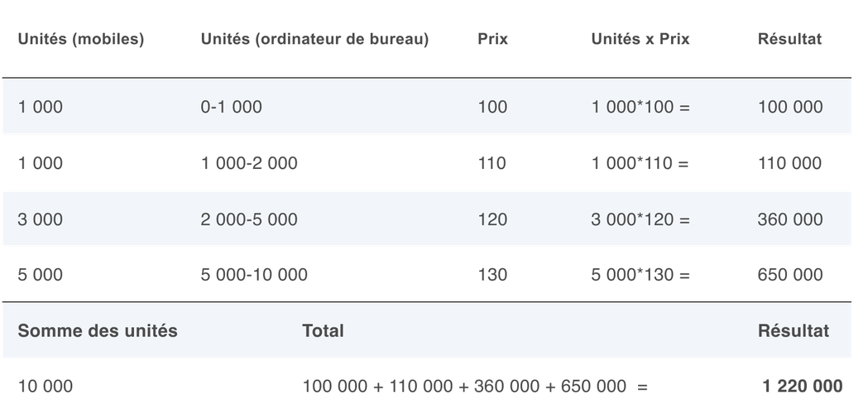868x414 pixels.
Task: Select the "Unités x Prix" column header
Action: (x=640, y=40)
